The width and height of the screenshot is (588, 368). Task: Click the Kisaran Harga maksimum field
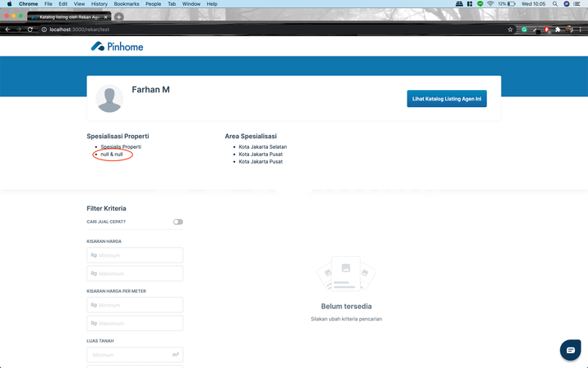point(135,273)
